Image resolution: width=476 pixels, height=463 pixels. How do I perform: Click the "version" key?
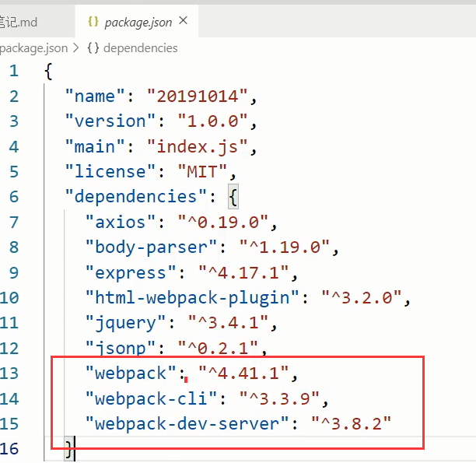pos(110,121)
